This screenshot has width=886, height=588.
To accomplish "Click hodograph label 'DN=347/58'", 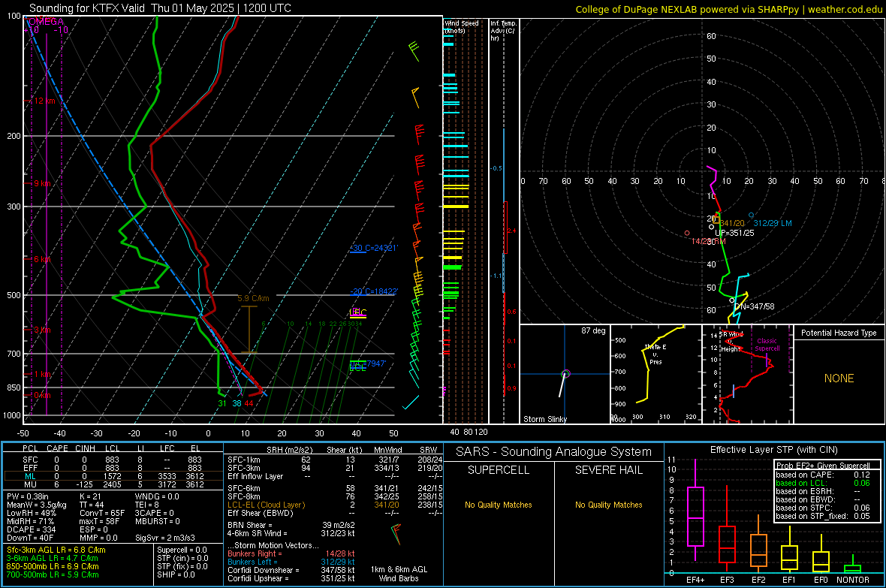I will click(x=755, y=306).
